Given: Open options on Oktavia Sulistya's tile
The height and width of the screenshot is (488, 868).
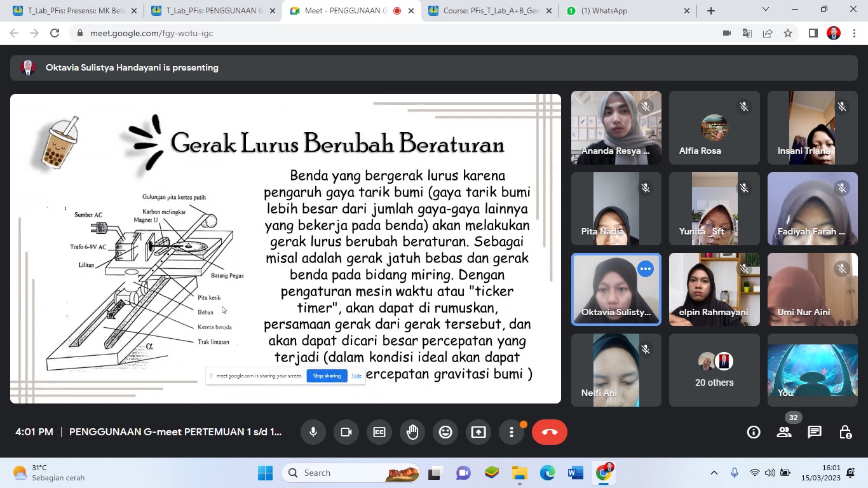Looking at the screenshot, I should (x=646, y=269).
